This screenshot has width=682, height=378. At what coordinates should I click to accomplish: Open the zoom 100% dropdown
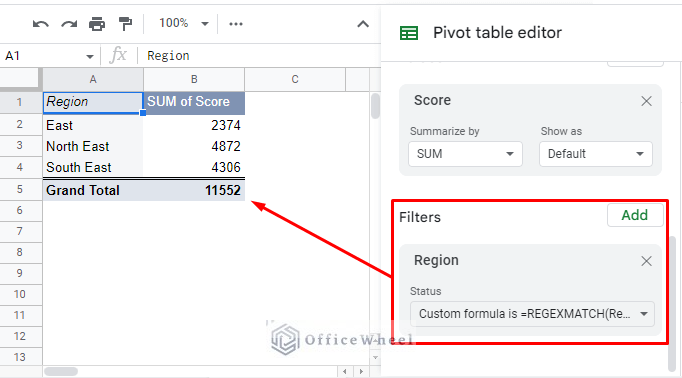(184, 23)
